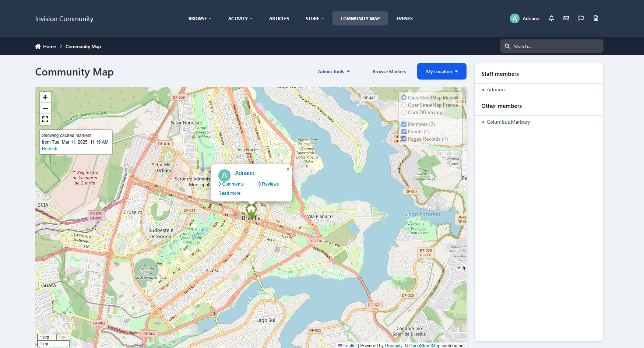Select CartoDB Voyager base layer

[404, 112]
